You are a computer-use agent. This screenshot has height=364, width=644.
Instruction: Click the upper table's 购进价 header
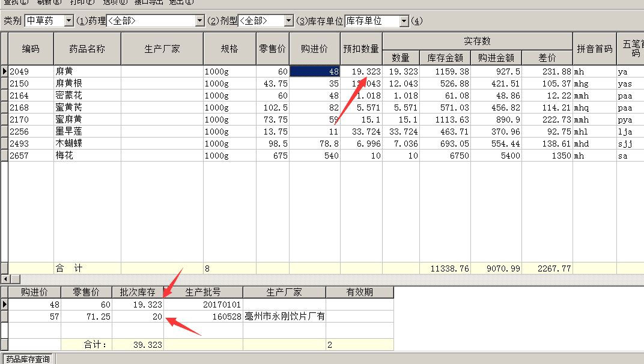click(315, 49)
